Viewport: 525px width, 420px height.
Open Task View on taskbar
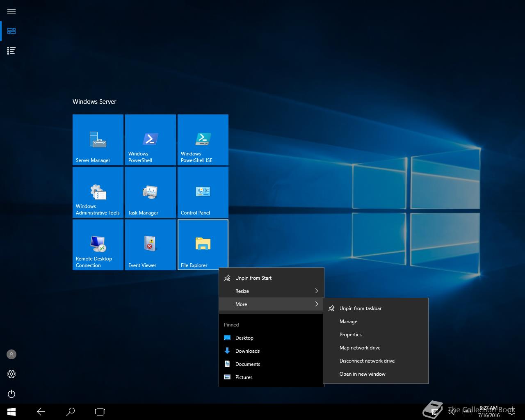pos(100,412)
